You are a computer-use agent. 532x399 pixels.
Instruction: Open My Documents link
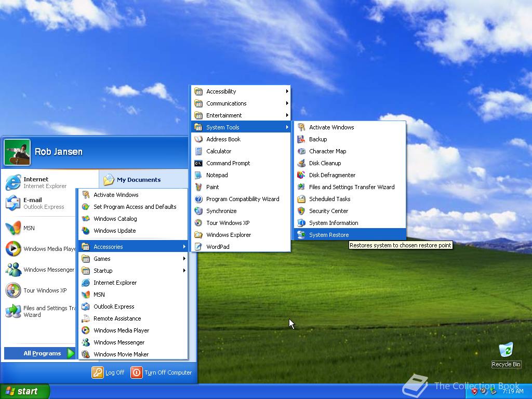[132, 179]
